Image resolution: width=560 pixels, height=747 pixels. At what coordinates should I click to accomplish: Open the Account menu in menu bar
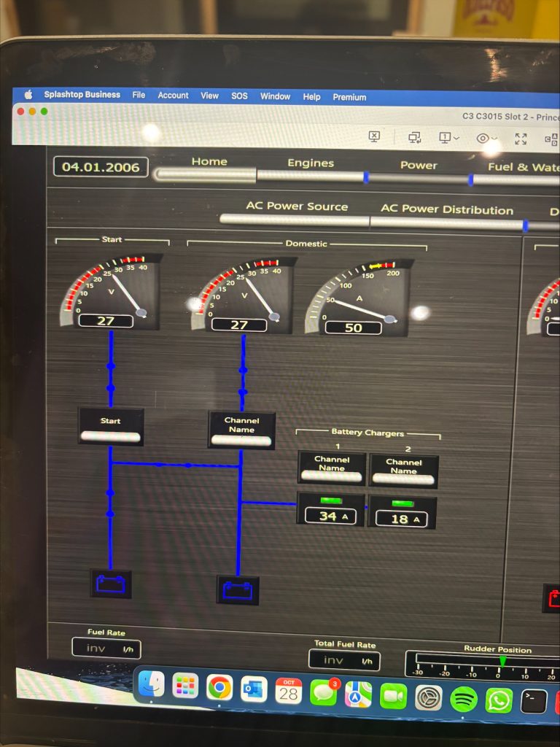click(173, 96)
